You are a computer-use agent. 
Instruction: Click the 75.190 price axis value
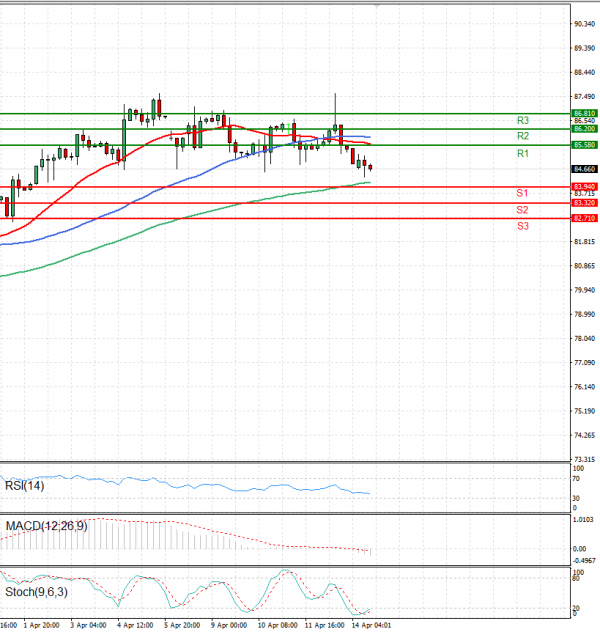pyautogui.click(x=584, y=411)
